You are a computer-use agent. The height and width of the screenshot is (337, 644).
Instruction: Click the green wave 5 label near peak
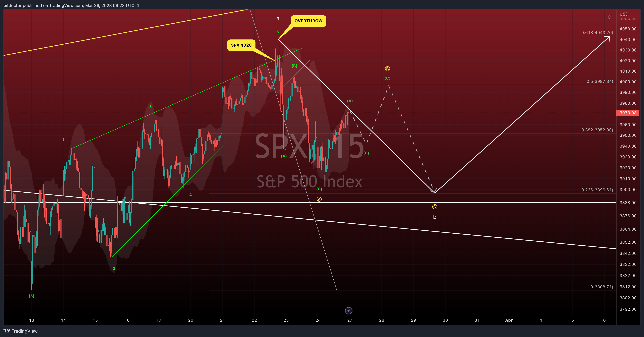point(278,32)
